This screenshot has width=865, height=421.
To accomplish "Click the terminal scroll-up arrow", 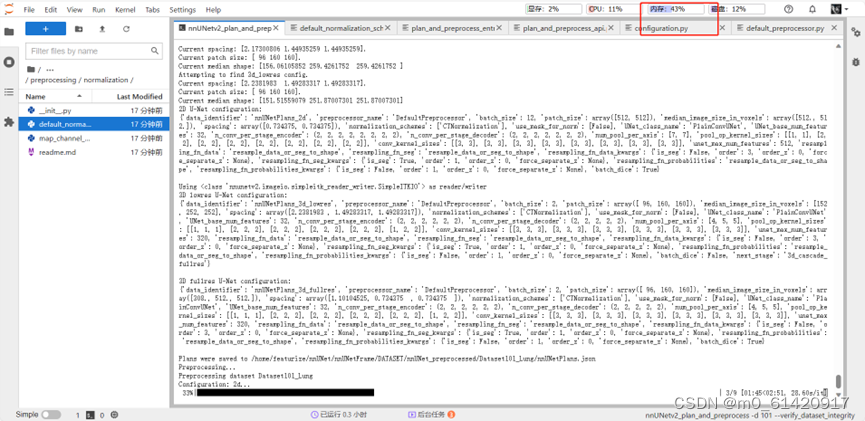I will point(838,46).
